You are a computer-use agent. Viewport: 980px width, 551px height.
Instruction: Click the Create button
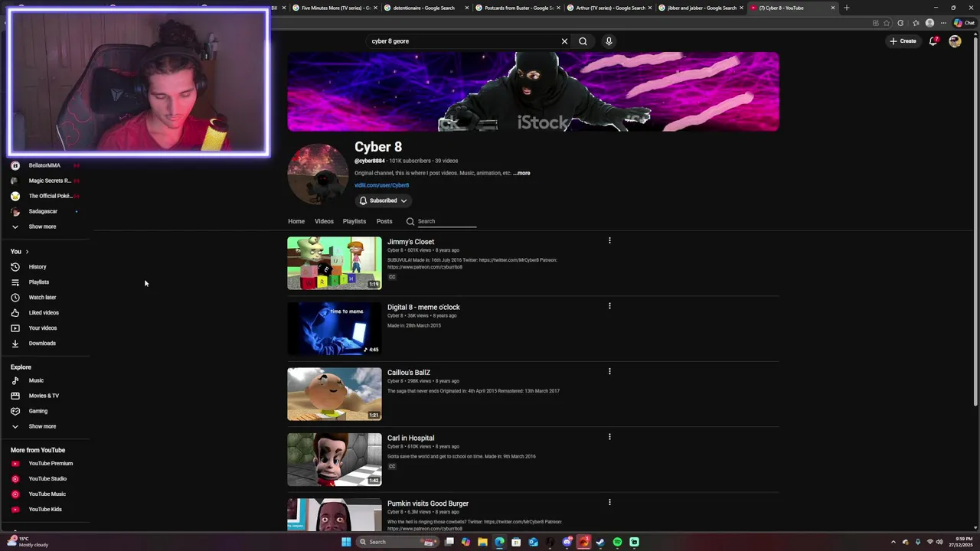[x=903, y=41]
